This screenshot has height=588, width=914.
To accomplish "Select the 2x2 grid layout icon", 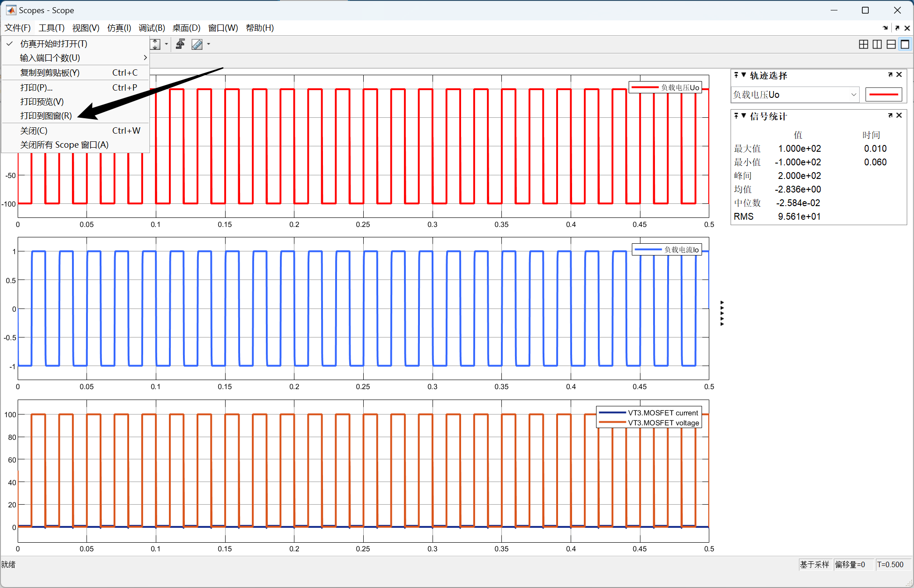I will (x=863, y=44).
